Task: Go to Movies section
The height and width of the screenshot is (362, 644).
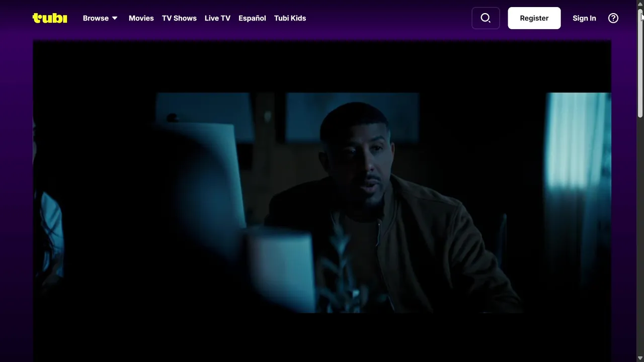Action: (141, 18)
